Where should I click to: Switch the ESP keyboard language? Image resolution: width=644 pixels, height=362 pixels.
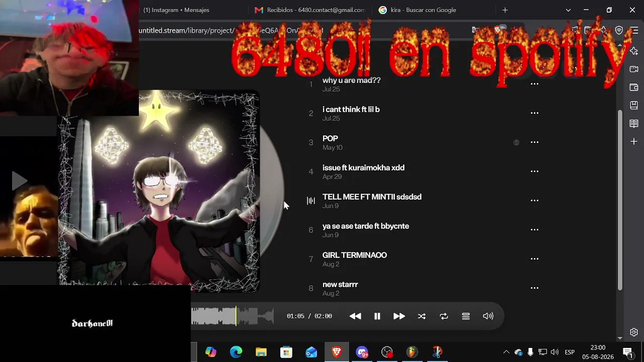[x=570, y=352]
